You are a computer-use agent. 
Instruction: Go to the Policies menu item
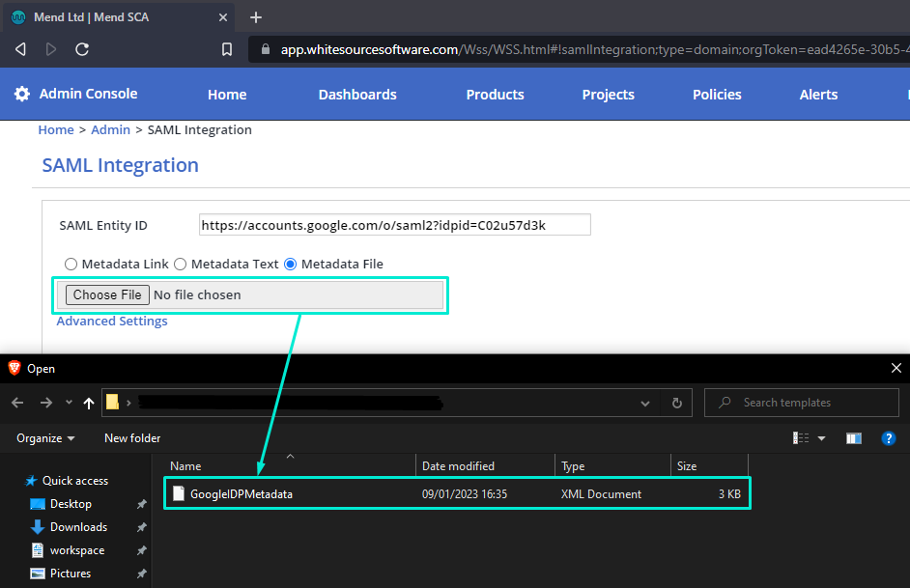[x=717, y=95]
